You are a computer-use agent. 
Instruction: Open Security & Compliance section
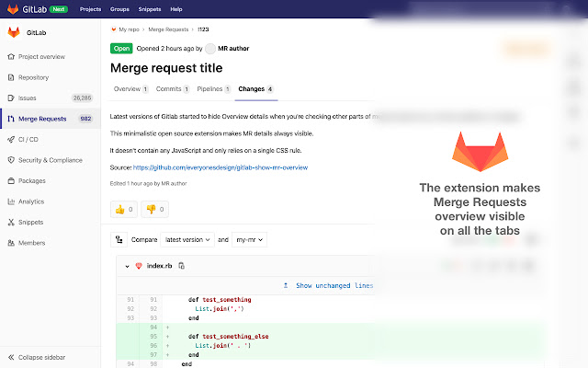(x=51, y=160)
